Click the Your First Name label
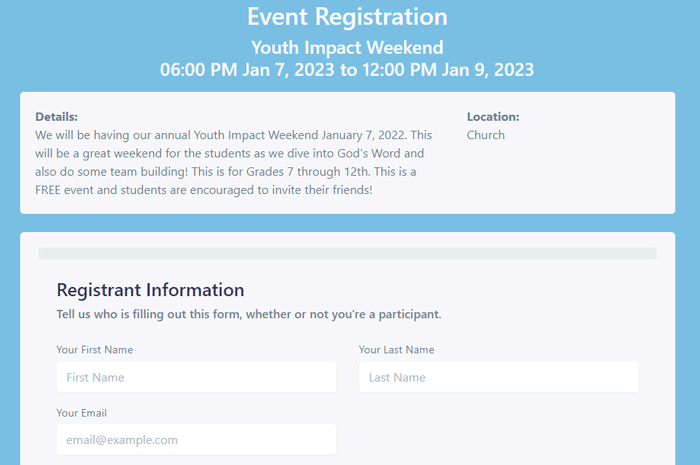Screen dimensions: 700x465 pyautogui.click(x=95, y=350)
